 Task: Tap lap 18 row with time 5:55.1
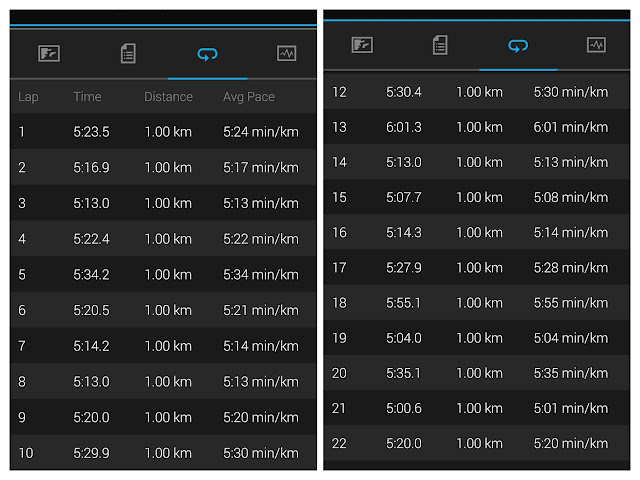(x=478, y=303)
